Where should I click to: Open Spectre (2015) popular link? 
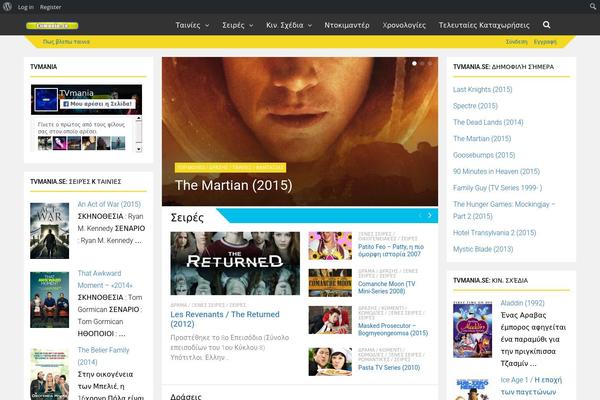tap(475, 106)
